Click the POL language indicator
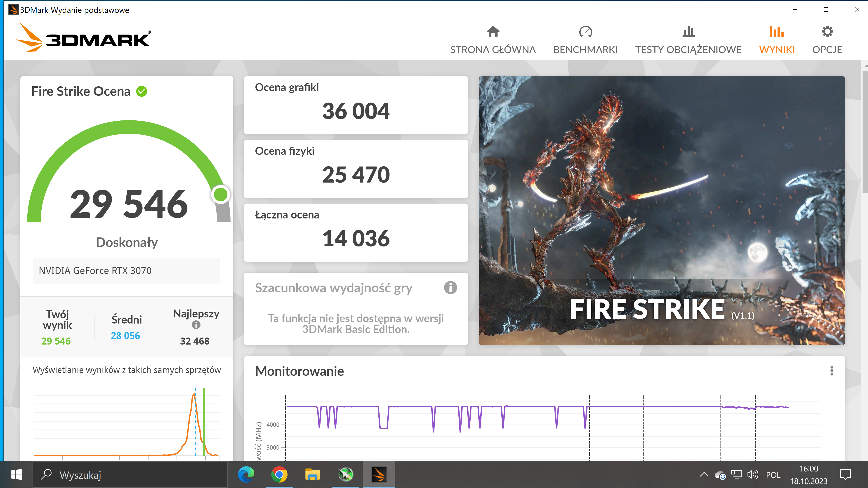The image size is (868, 488). [x=773, y=475]
